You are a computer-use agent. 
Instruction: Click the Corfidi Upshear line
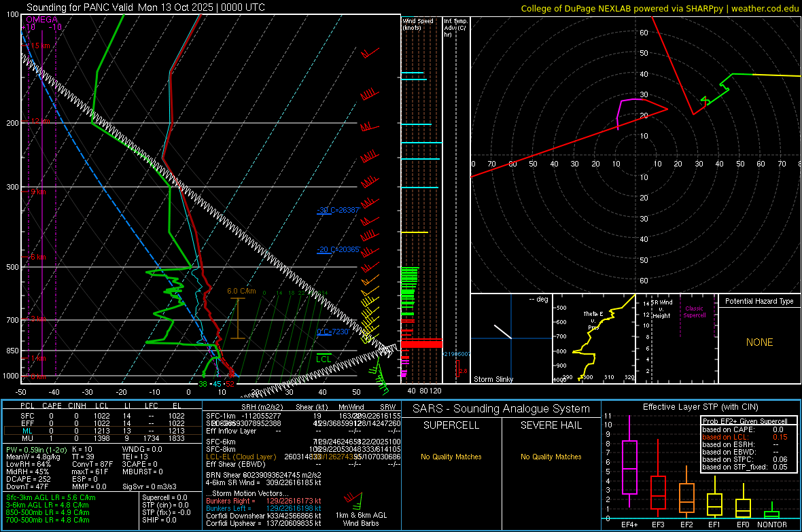click(x=264, y=523)
